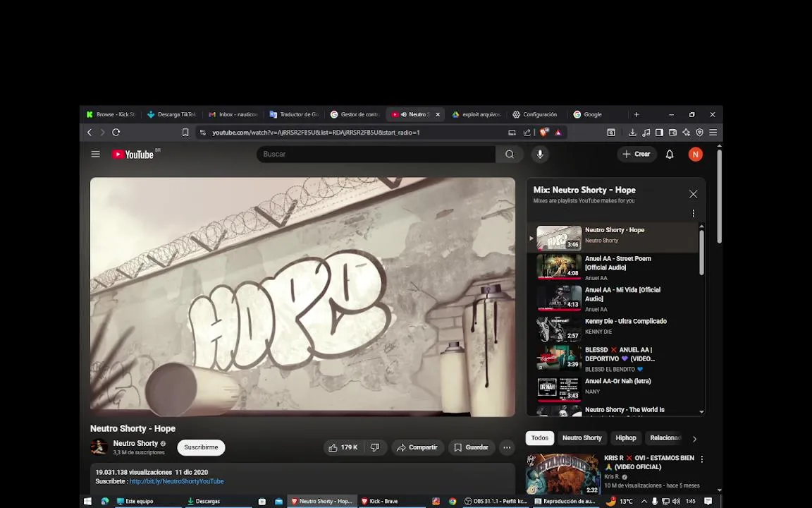Screen dimensions: 812x508
Task: Click browser back arrow
Action: coord(90,132)
